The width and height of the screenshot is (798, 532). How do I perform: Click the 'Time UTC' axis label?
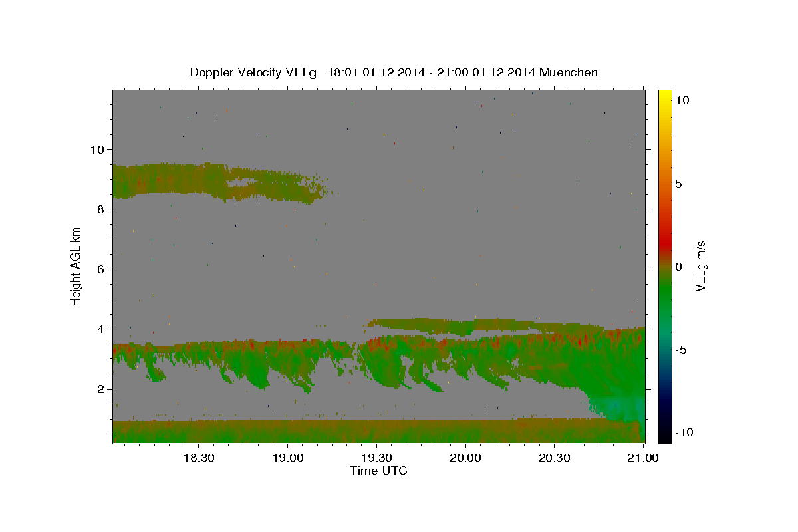378,471
